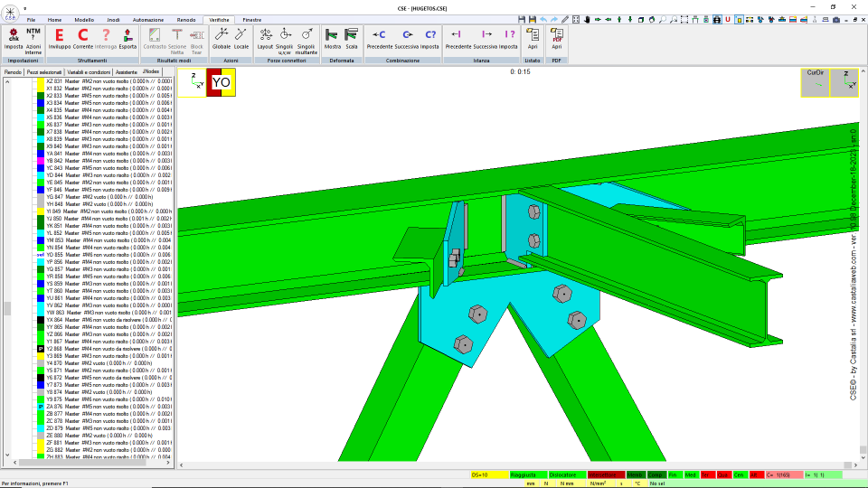The image size is (868, 488).
Task: Click the Imposta chk settings icon
Action: point(14,39)
